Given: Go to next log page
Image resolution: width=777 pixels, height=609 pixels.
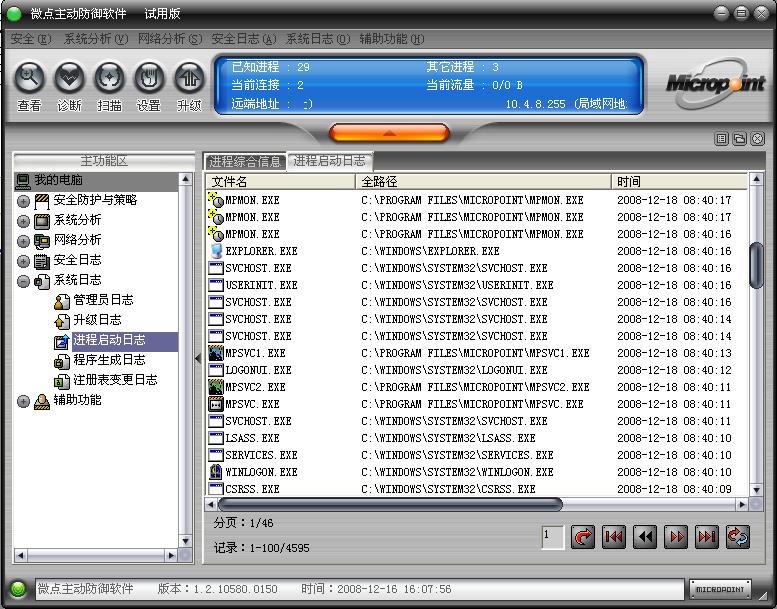Looking at the screenshot, I should tap(676, 537).
